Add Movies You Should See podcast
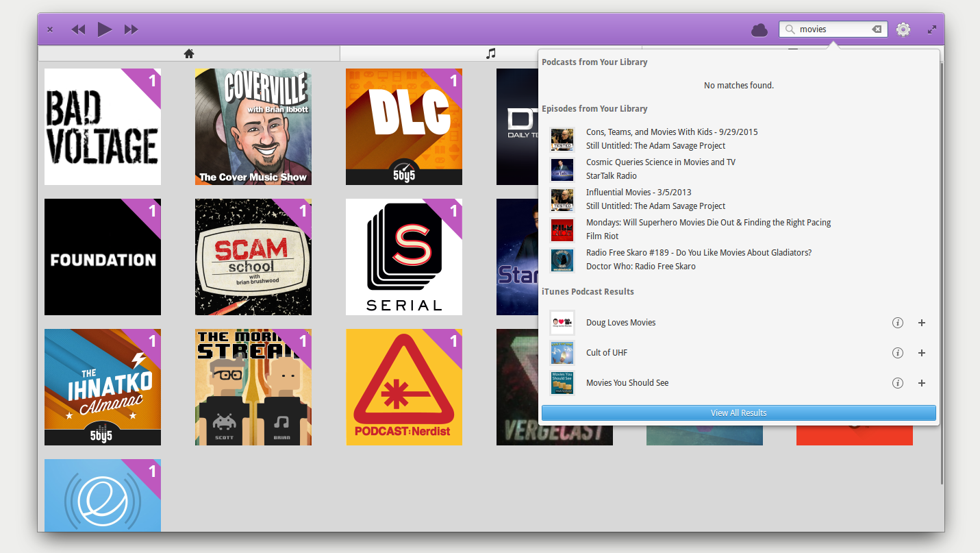This screenshot has height=553, width=980. pyautogui.click(x=921, y=383)
